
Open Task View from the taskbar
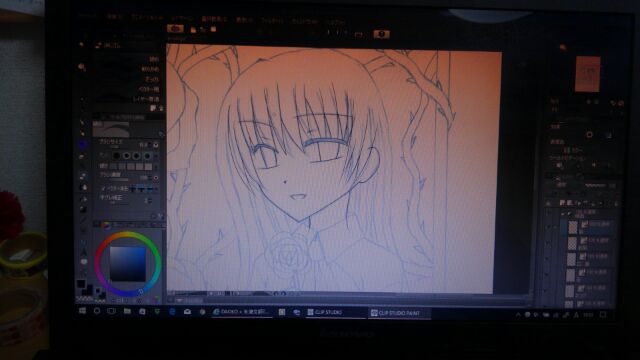tap(111, 311)
